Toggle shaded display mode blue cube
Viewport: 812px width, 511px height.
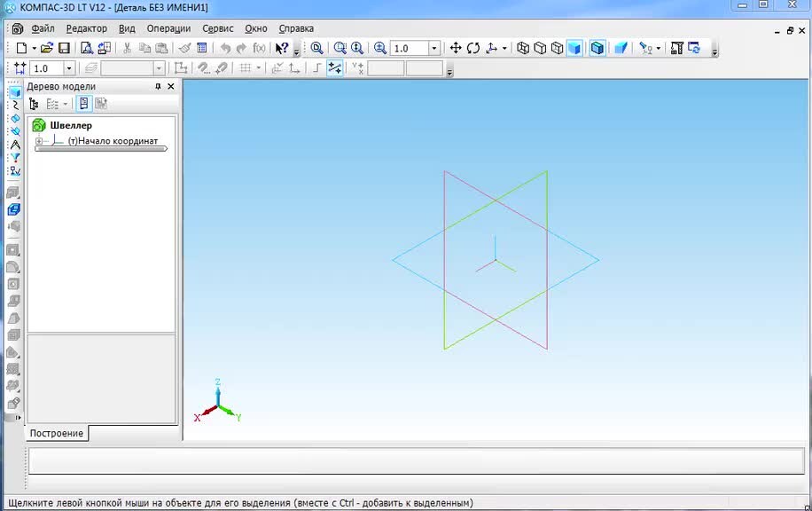click(x=574, y=48)
